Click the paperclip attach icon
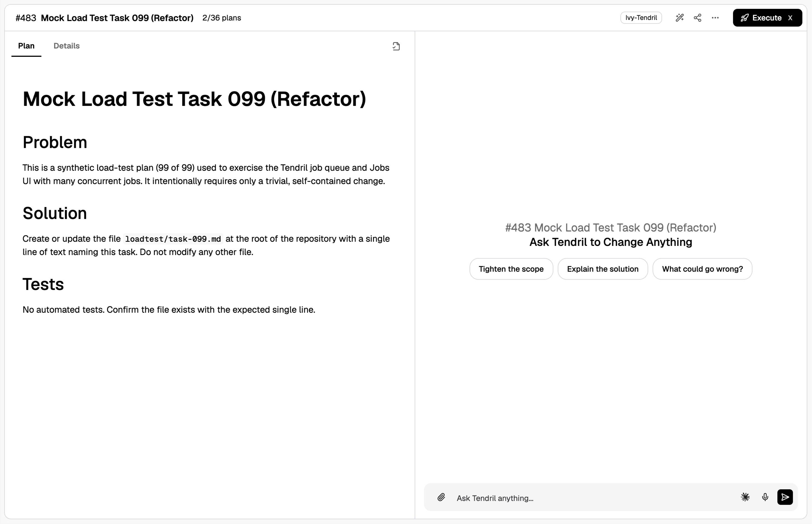Screen dimensions: 812x524 pyautogui.click(x=441, y=497)
